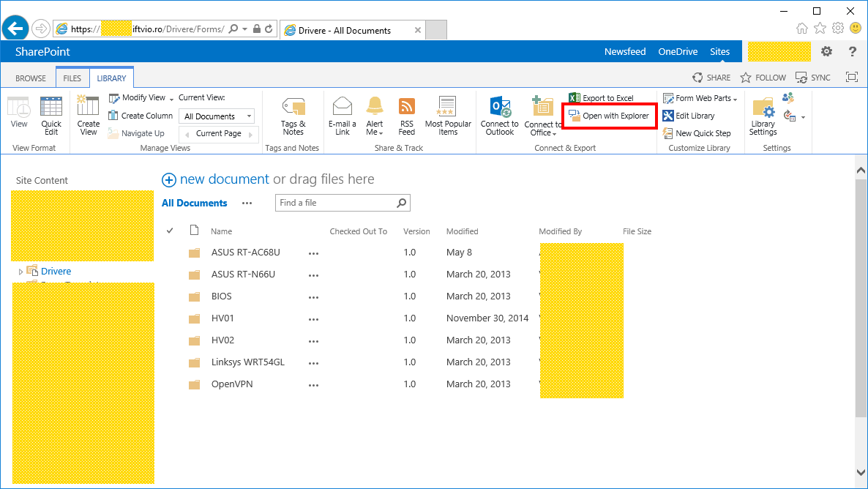Click Navigate Up in Manage Views
Image resolution: width=868 pixels, height=489 pixels.
[137, 133]
